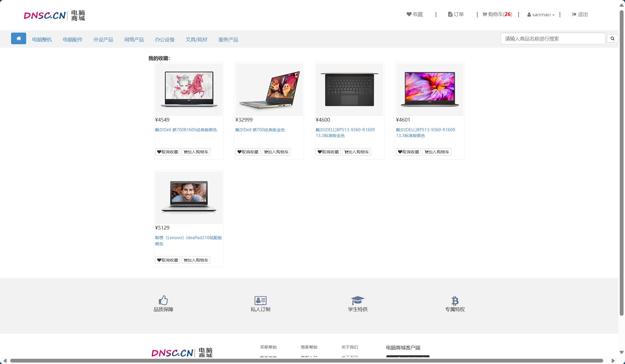Image resolution: width=625 pixels, height=364 pixels.
Task: Click the bitcoin 专属特权 icon
Action: [x=455, y=301]
